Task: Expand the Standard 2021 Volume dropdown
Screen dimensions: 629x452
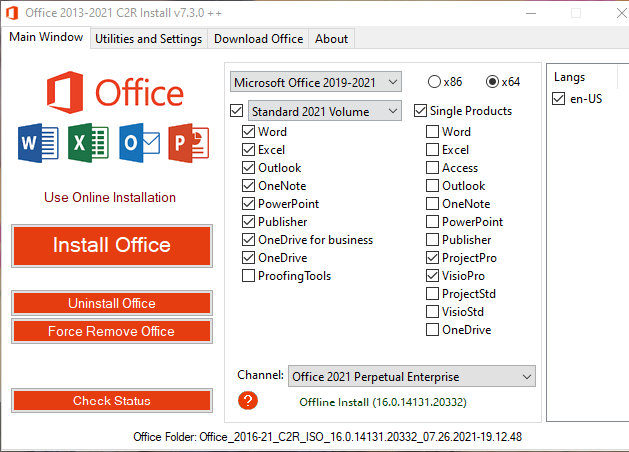Action: coord(325,111)
